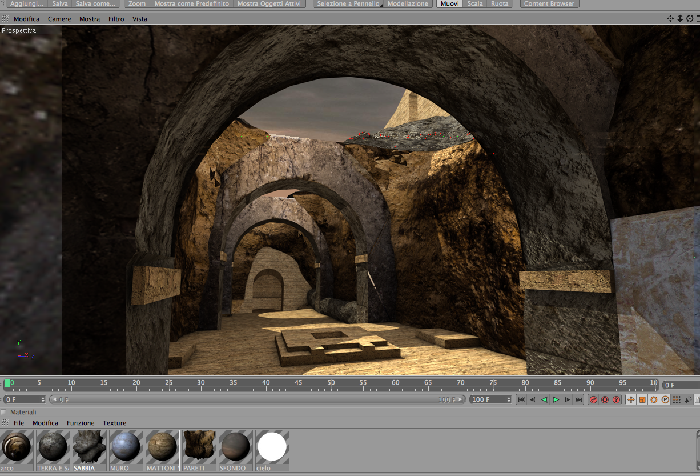
Task: Click the green play backward button
Action: click(x=544, y=400)
